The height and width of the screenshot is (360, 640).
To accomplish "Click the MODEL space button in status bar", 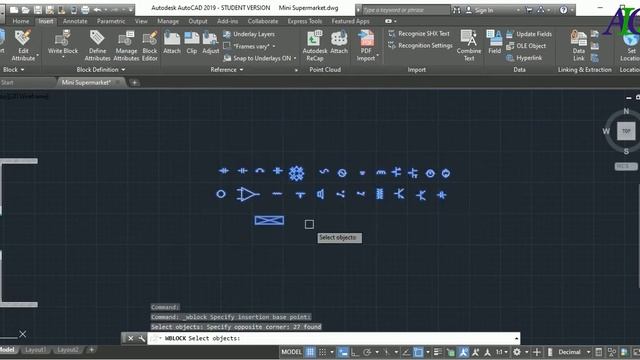I will pyautogui.click(x=291, y=352).
